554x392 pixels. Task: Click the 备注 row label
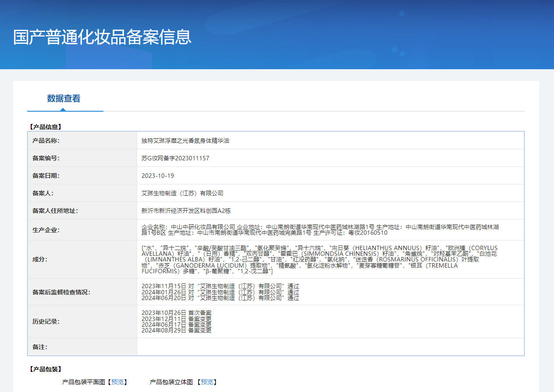coord(40,347)
